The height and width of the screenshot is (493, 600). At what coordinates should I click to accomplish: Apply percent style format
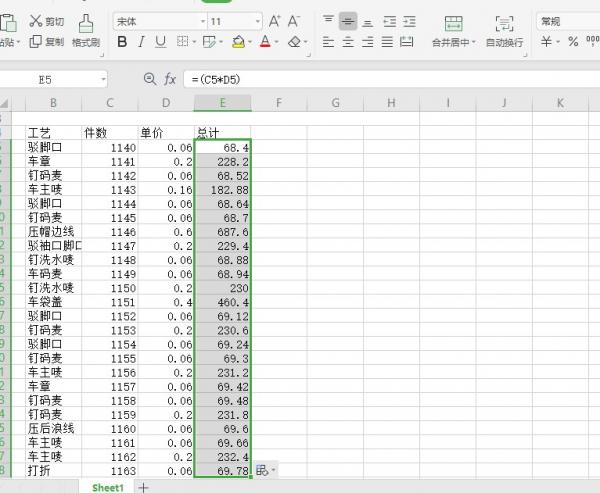coord(573,41)
